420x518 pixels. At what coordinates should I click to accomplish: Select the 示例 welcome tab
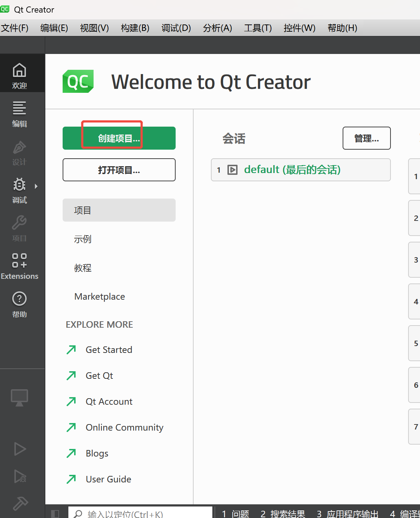pos(119,239)
